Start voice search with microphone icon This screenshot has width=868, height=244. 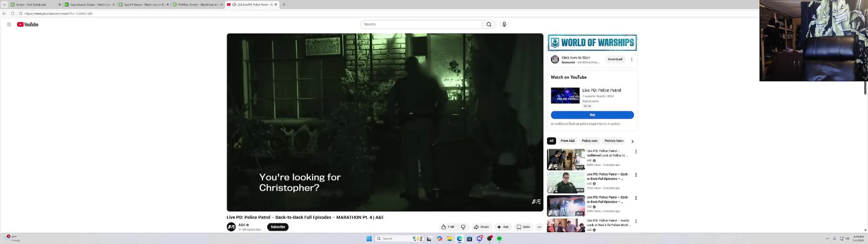[504, 24]
